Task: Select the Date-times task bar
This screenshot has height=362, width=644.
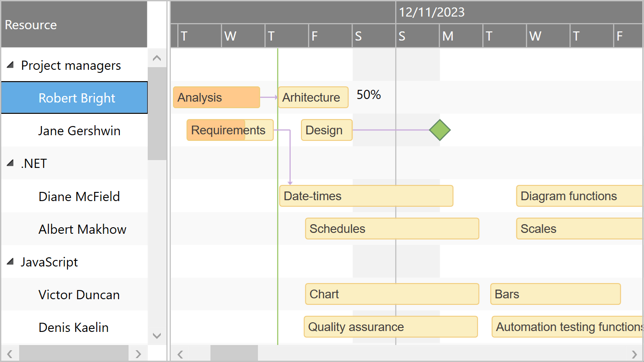Action: [x=366, y=196]
